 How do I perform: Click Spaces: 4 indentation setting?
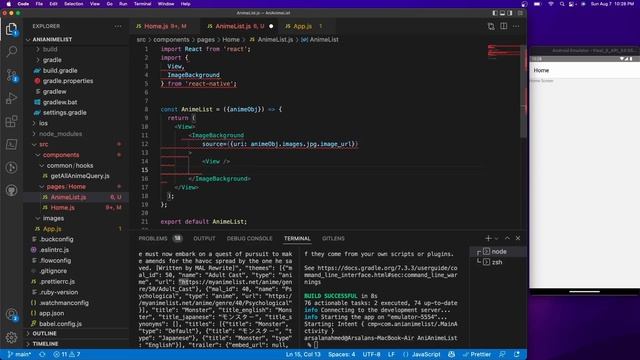tap(342, 354)
